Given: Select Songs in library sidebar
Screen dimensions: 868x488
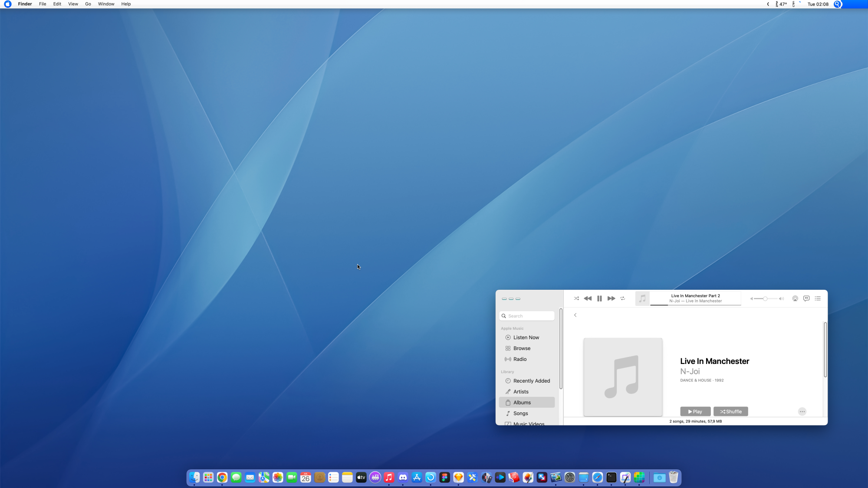Looking at the screenshot, I should click(x=520, y=413).
